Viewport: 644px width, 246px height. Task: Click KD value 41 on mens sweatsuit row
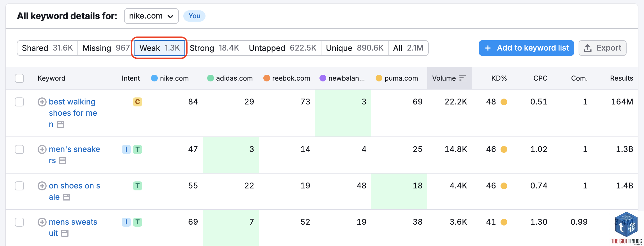coord(491,222)
